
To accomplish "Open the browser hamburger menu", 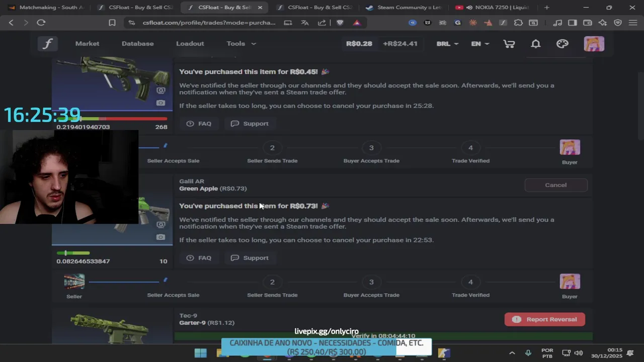I will pos(632,23).
